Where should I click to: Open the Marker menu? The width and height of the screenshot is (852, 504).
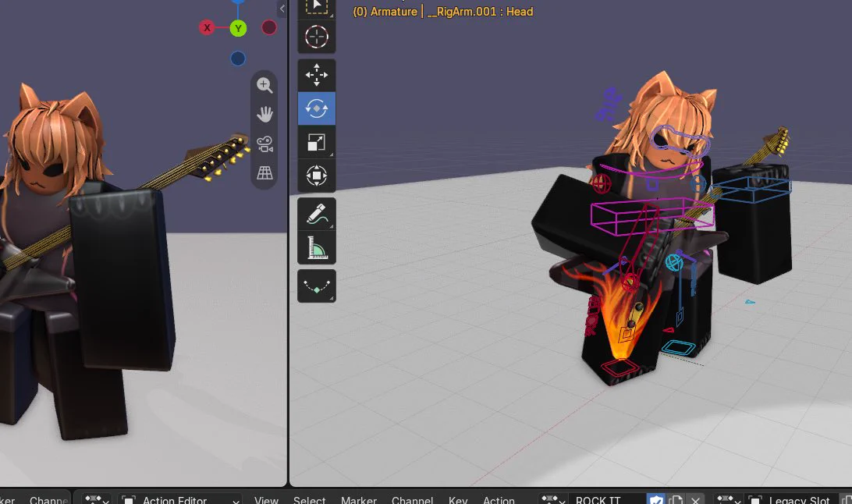click(359, 499)
